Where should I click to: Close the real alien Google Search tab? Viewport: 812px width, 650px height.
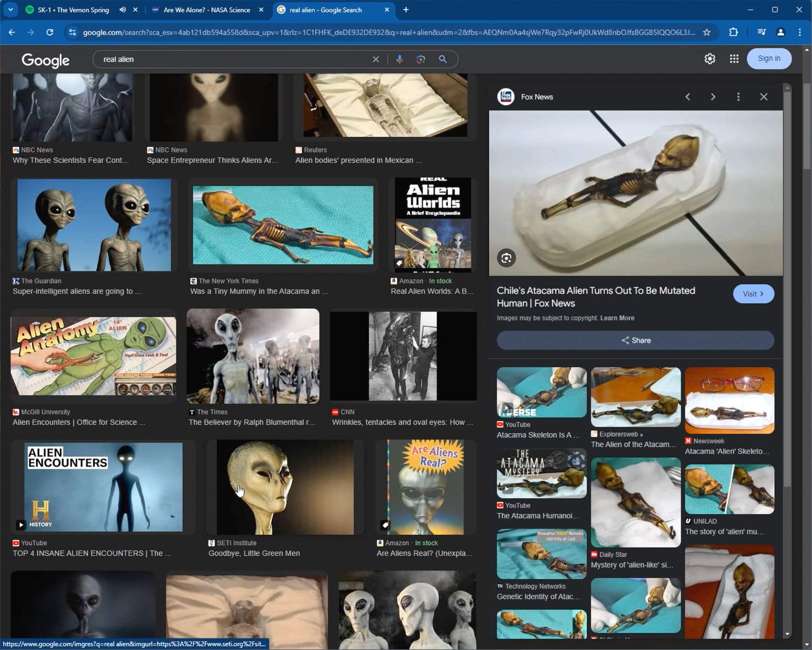(x=387, y=10)
